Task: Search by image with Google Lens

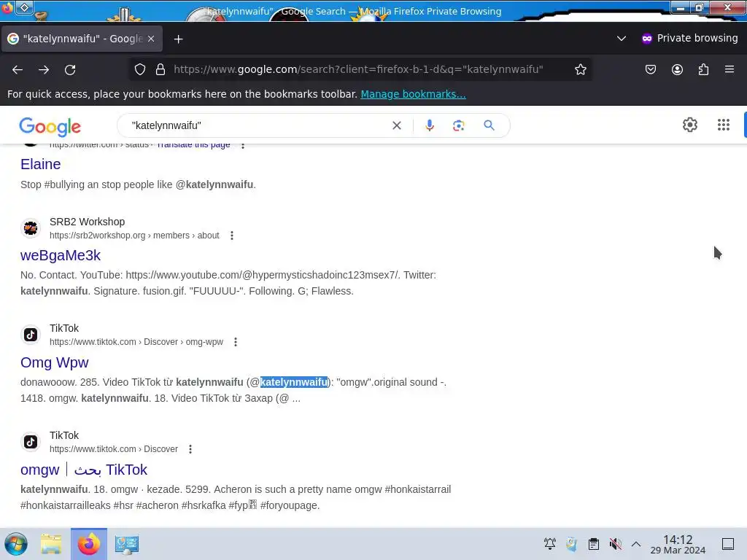Action: [458, 125]
